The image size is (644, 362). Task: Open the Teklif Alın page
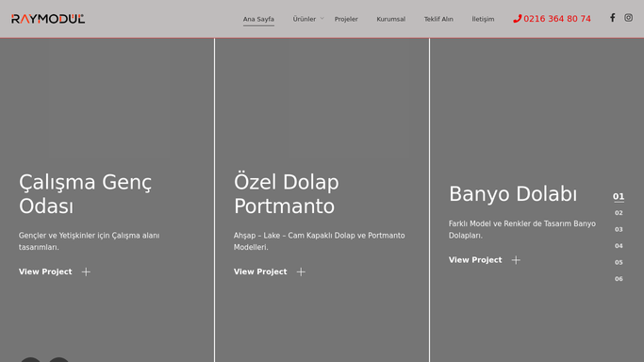[438, 19]
